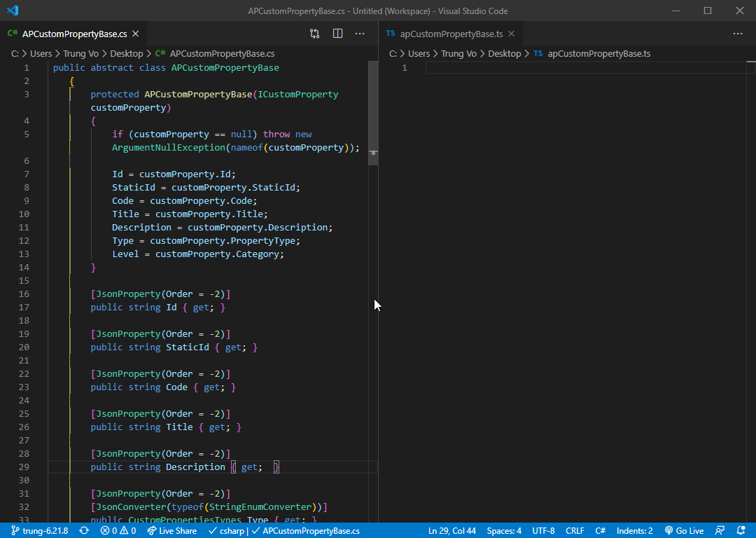
Task: Click StringEnumConverter on line 32
Action: (x=260, y=507)
